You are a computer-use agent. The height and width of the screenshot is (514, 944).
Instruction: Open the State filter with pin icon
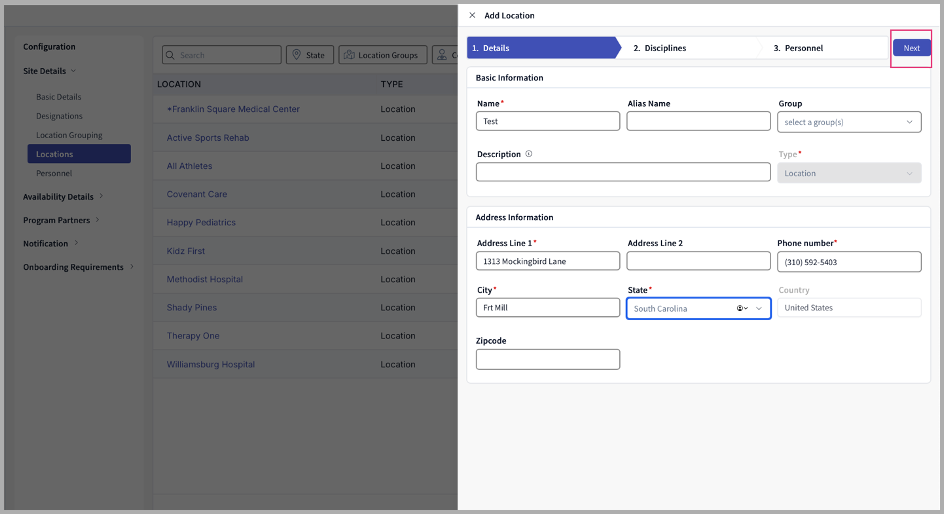coord(308,55)
